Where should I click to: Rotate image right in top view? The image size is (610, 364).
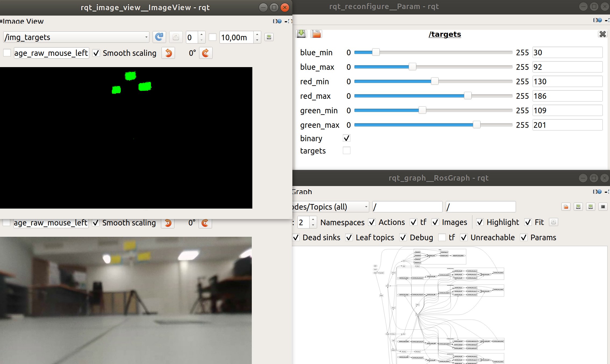click(206, 53)
